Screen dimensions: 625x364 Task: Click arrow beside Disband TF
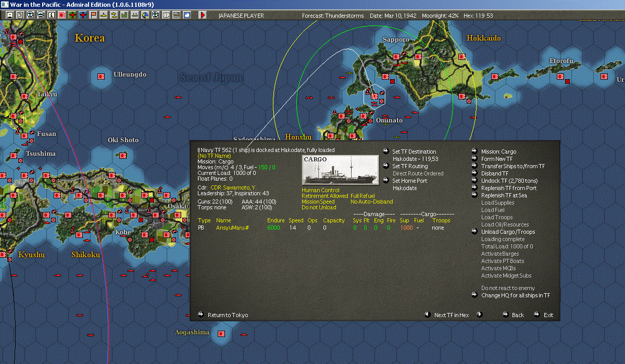pyautogui.click(x=474, y=173)
